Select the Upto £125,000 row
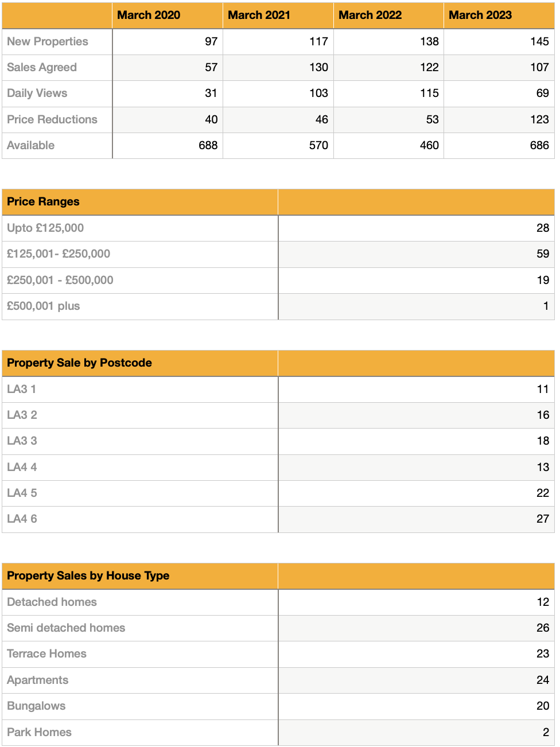The image size is (560, 747). click(278, 228)
